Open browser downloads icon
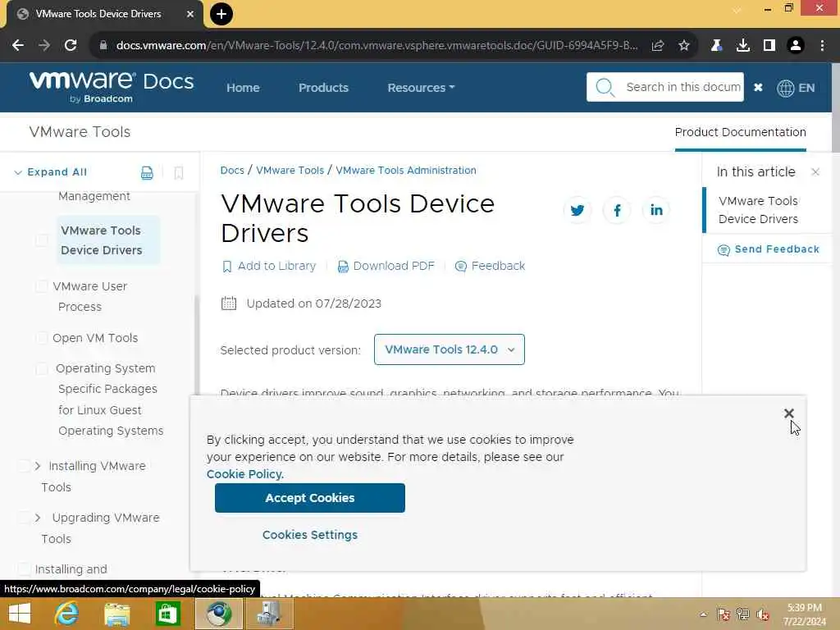Screen dimensions: 840x630 point(743,46)
